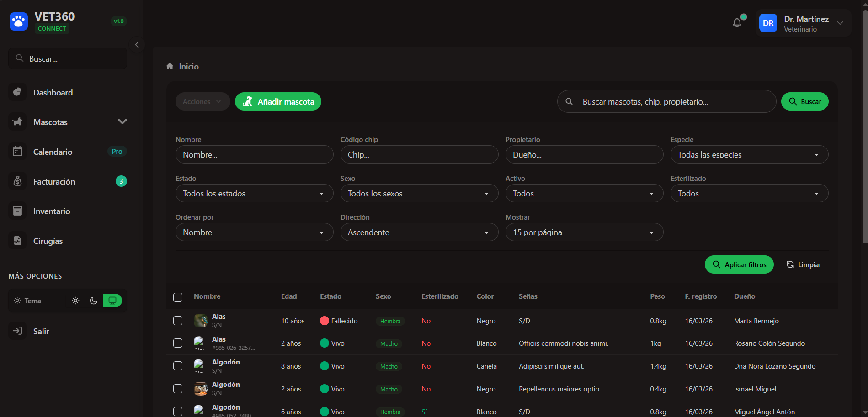Collapse the sidebar with the chevron arrow
868x417 pixels.
(x=137, y=45)
